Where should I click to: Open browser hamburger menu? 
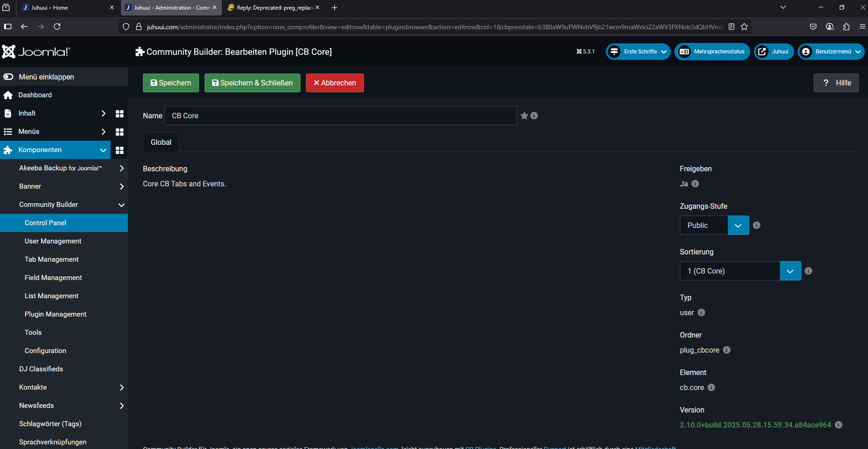pyautogui.click(x=863, y=26)
